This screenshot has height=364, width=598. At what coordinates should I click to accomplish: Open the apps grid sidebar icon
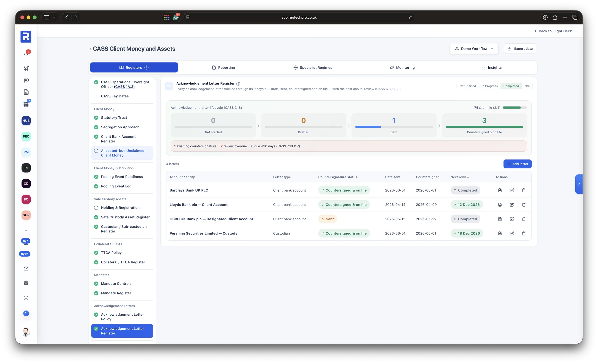(x=26, y=104)
